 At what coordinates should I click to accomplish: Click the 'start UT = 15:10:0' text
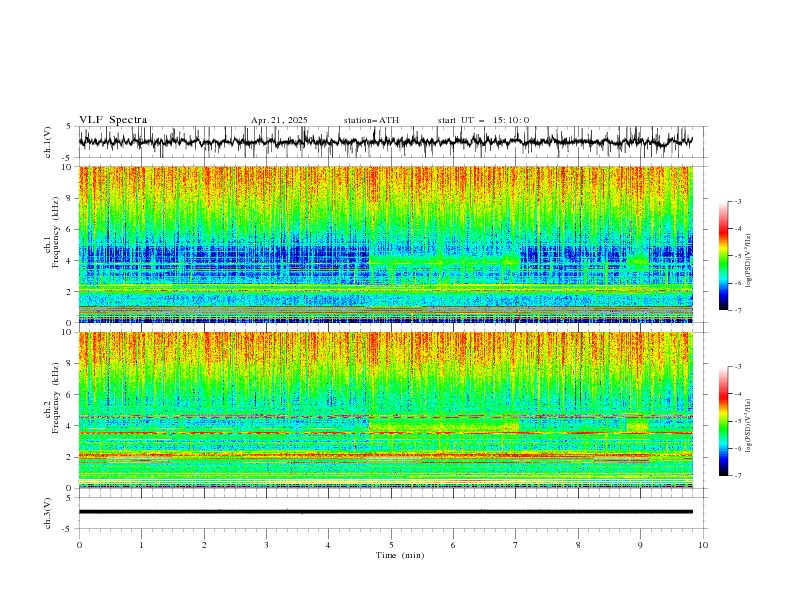click(483, 120)
